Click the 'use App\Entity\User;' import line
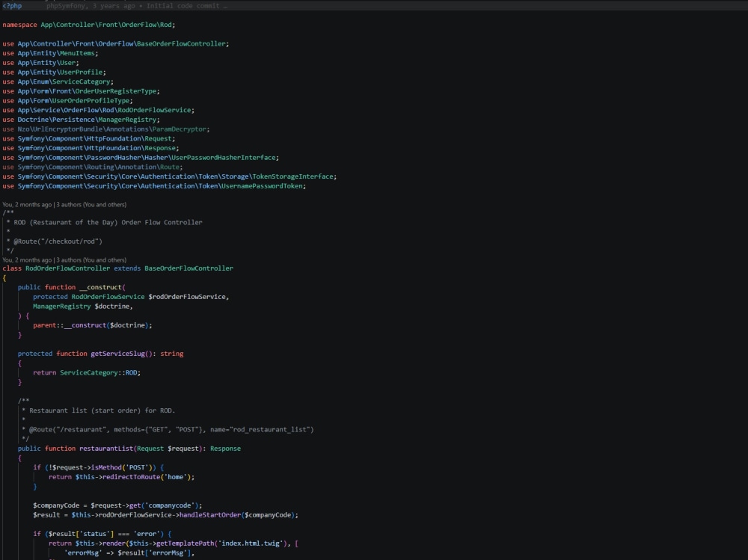Screen dimensions: 748x560 pyautogui.click(x=40, y=63)
